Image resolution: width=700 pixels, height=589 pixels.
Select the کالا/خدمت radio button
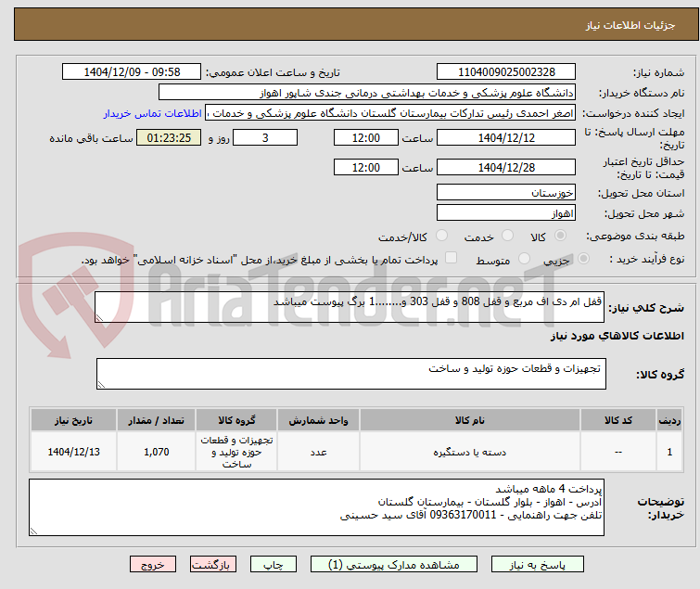441,236
